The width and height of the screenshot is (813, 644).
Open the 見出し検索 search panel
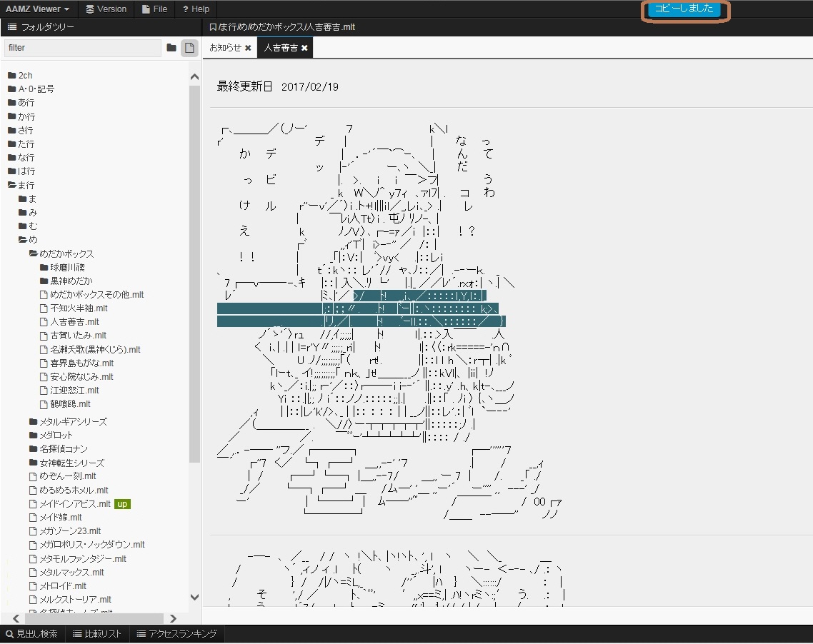(32, 634)
